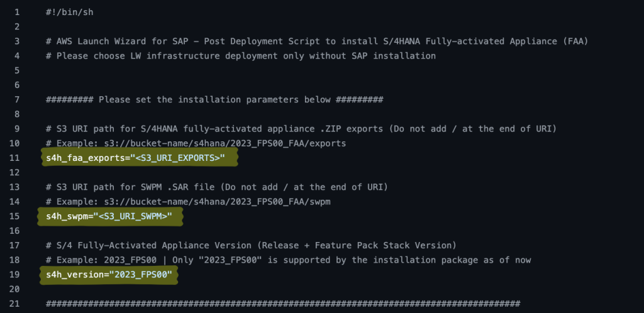Image resolution: width=644 pixels, height=313 pixels.
Task: Click line number 13 in gutter
Action: (x=14, y=187)
